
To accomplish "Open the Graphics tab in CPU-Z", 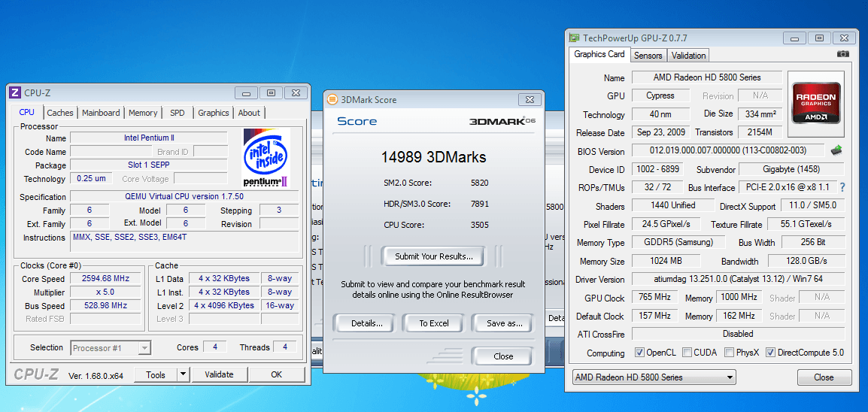I will (x=213, y=113).
